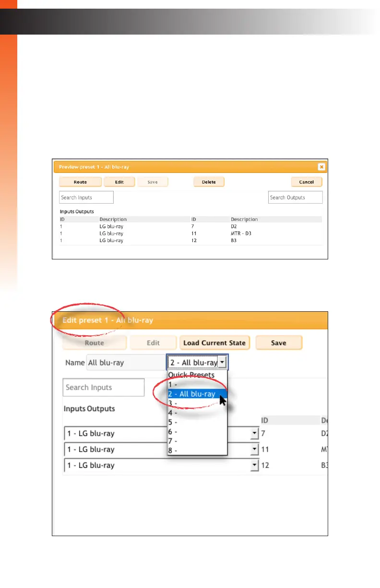Save the edited preset
380x588 pixels.
point(279,343)
